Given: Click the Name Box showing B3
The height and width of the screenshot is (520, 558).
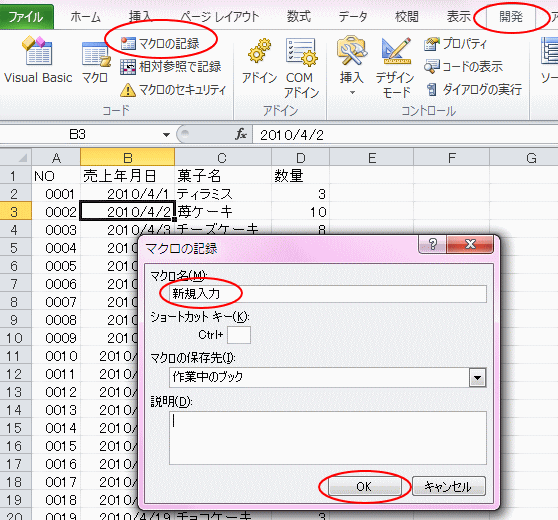Looking at the screenshot, I should point(78,135).
